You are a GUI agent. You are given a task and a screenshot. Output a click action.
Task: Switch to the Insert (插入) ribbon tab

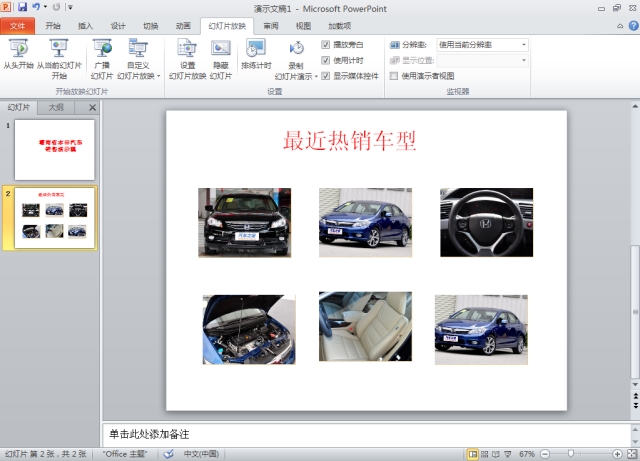[x=86, y=26]
